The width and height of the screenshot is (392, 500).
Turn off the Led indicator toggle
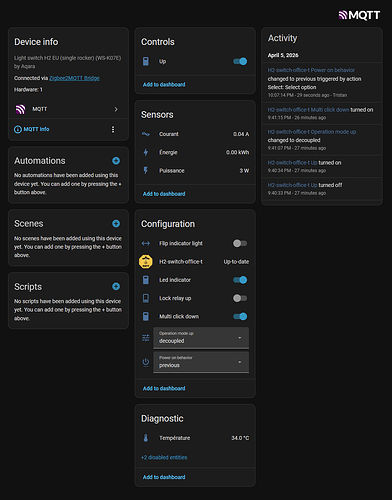[240, 280]
